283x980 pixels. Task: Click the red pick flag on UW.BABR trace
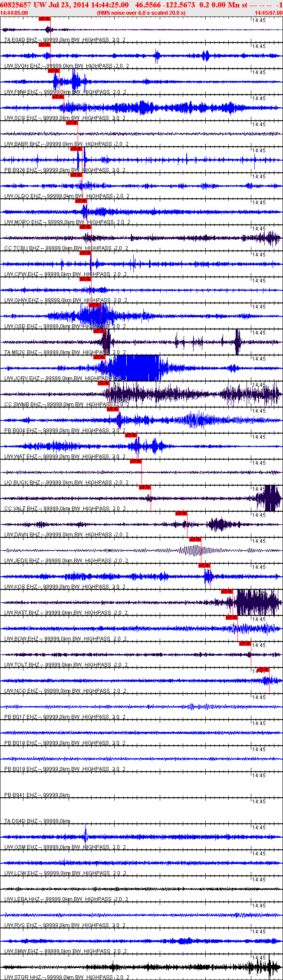click(72, 123)
